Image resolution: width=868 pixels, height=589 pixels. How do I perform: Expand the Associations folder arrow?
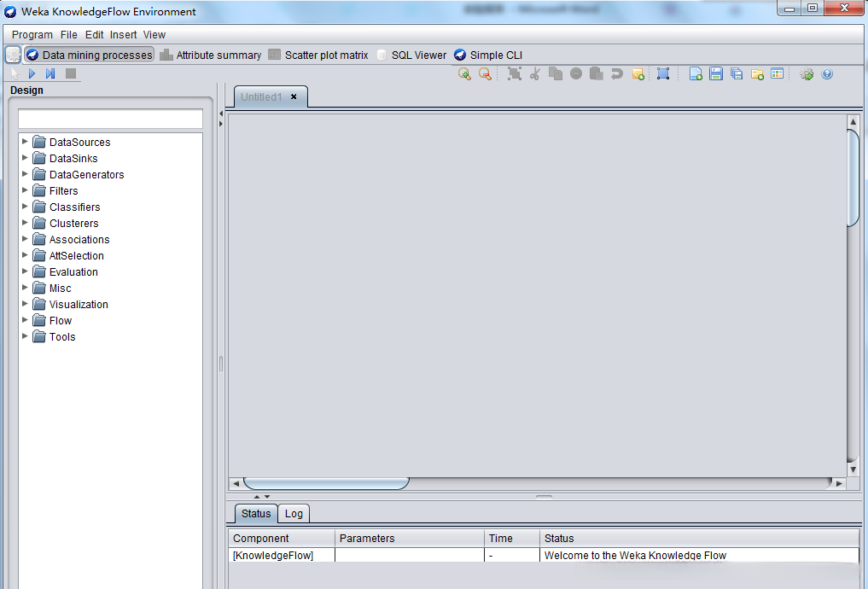click(25, 239)
